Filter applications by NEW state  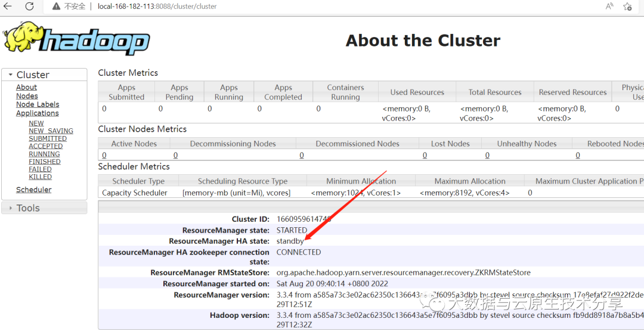tap(36, 123)
